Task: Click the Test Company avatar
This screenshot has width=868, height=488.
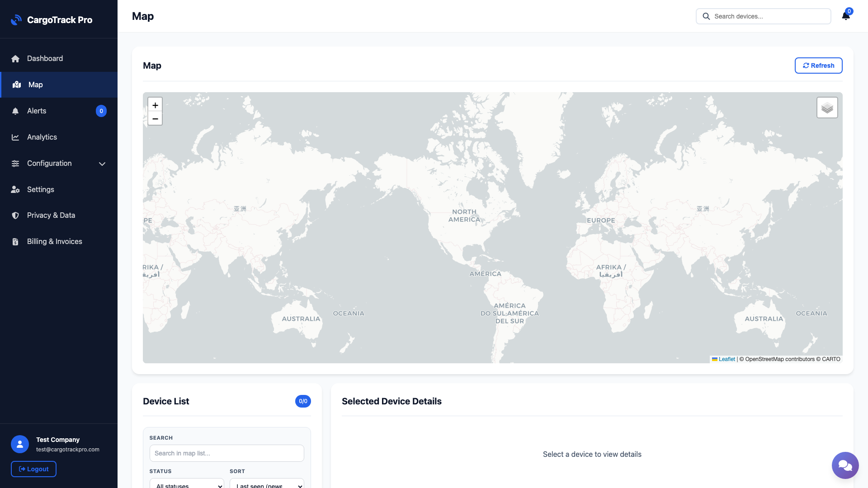Action: (x=19, y=444)
